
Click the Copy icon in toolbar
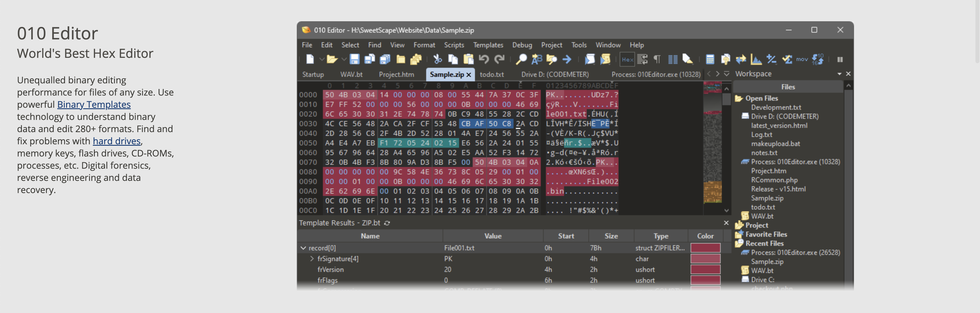[x=453, y=59]
